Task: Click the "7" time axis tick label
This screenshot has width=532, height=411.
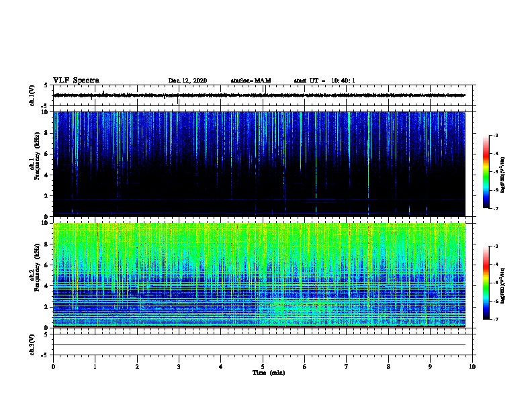Action: (347, 367)
